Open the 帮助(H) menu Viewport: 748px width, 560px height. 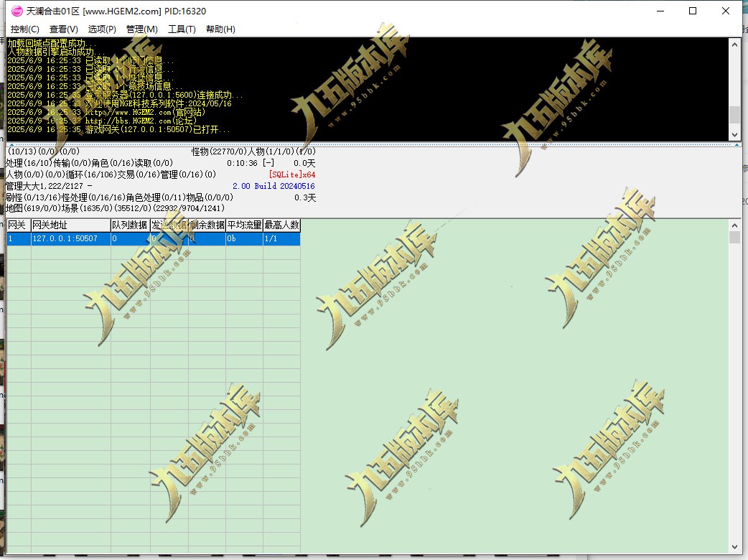pos(220,29)
